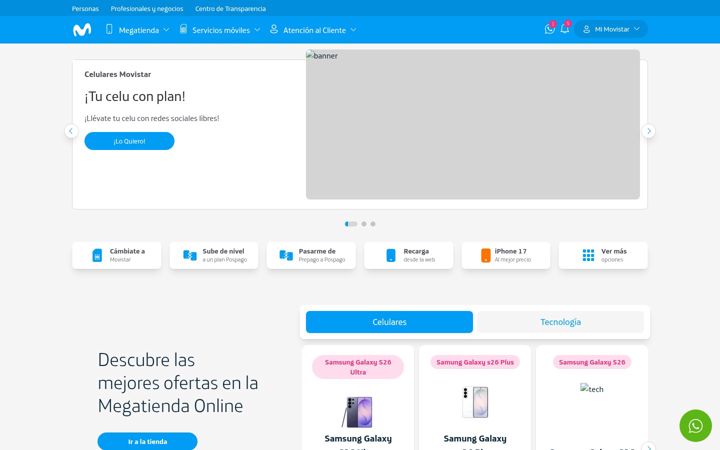Click the Pasarme de Prepago icon
This screenshot has width=720, height=450.
click(x=286, y=255)
